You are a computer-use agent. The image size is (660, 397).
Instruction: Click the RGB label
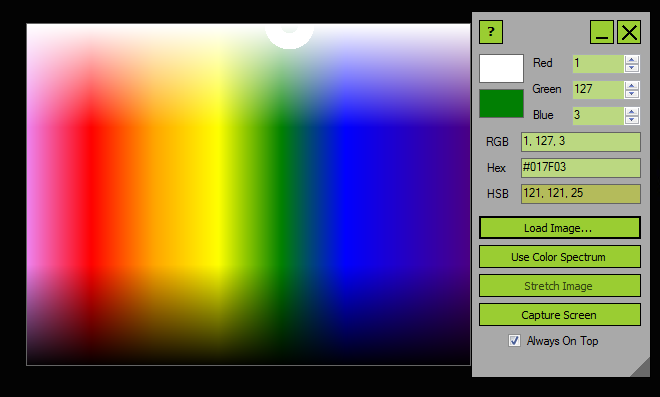tap(497, 142)
